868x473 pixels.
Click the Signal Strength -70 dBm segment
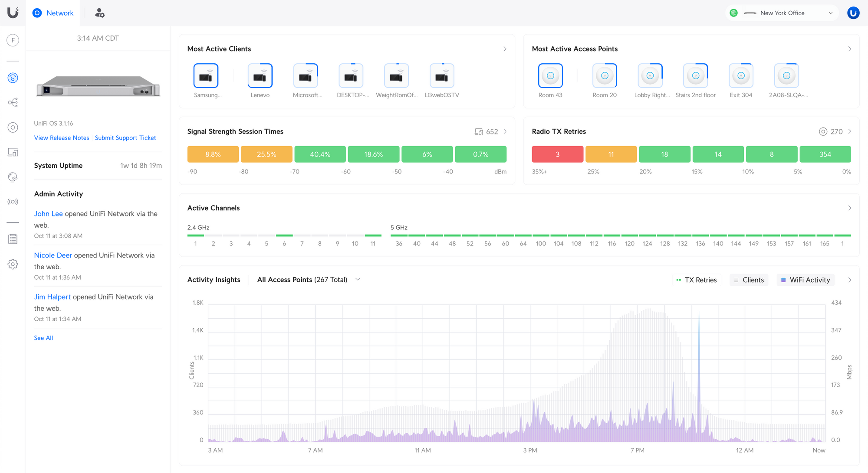[x=320, y=154]
